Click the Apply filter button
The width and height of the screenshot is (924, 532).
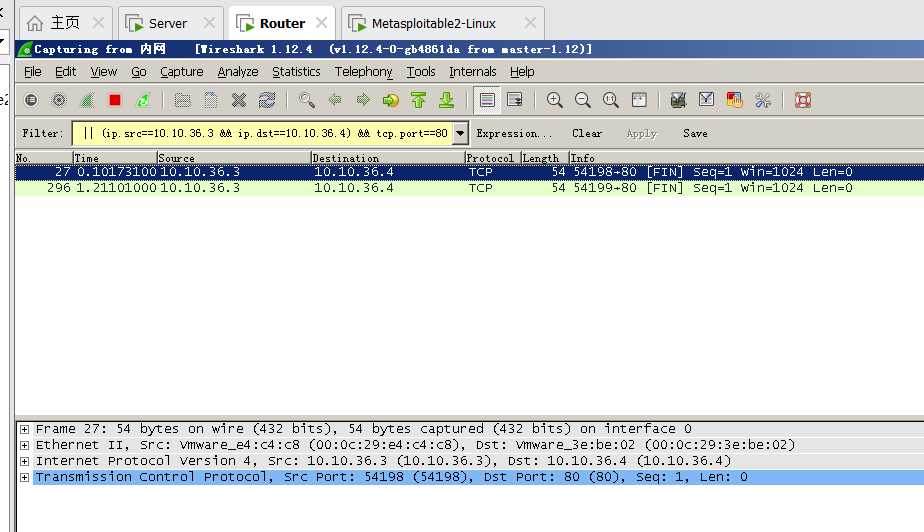[642, 134]
